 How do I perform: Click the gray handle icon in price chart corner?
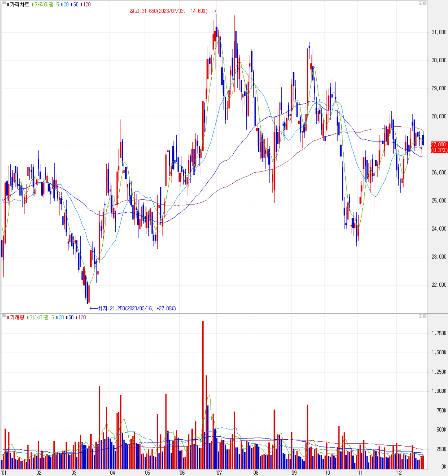click(x=4, y=3)
